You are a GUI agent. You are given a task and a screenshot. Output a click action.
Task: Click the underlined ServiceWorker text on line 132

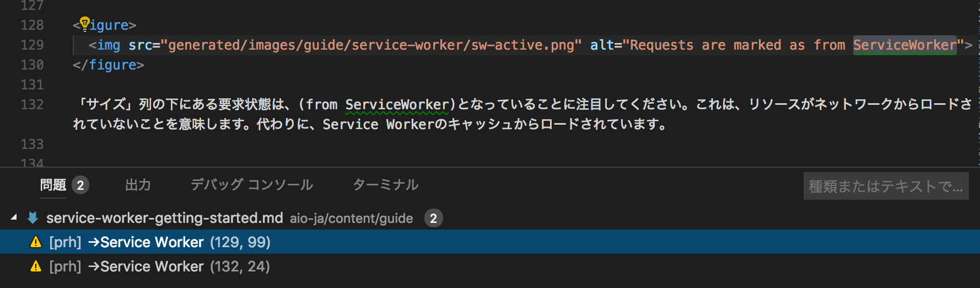coord(397,104)
